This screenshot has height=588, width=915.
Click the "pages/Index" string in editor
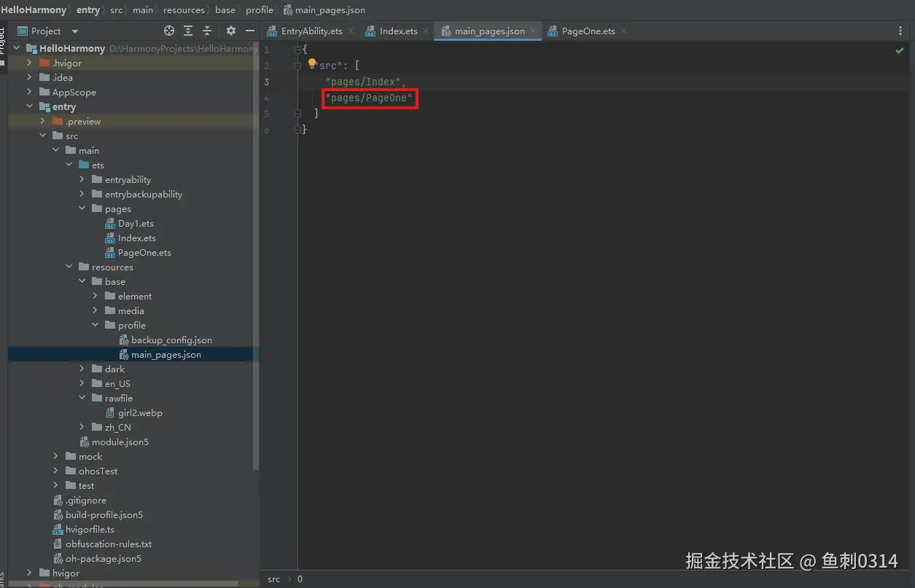pos(364,82)
